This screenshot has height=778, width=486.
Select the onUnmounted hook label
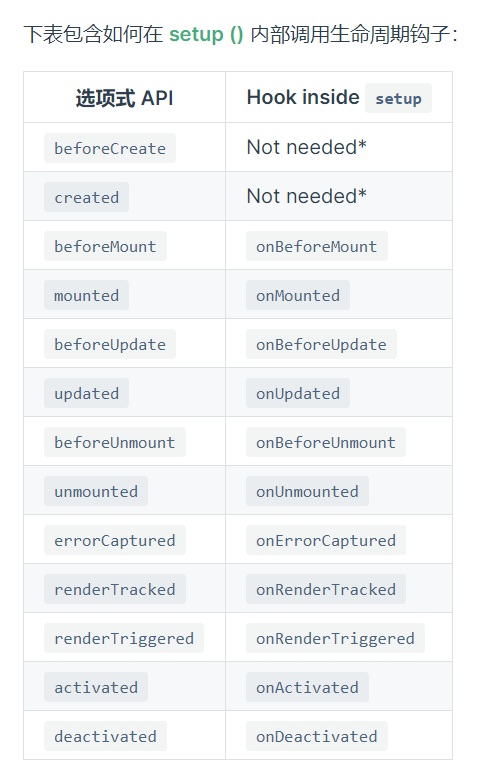click(307, 491)
